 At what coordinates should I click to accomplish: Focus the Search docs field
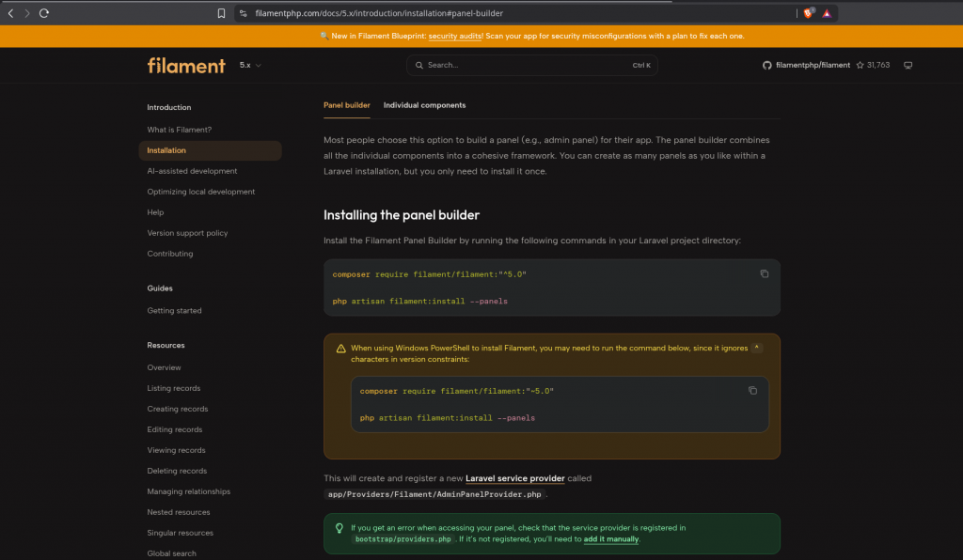pyautogui.click(x=532, y=65)
